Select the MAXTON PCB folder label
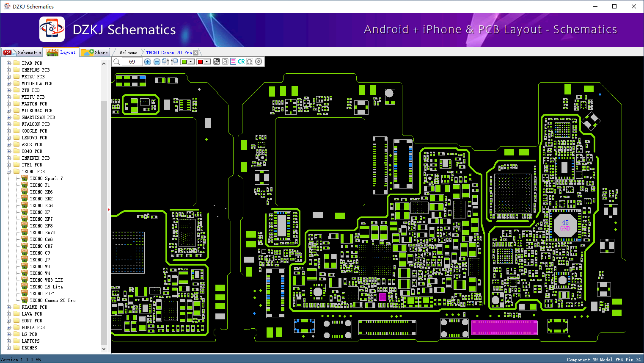The image size is (644, 363). coord(34,104)
